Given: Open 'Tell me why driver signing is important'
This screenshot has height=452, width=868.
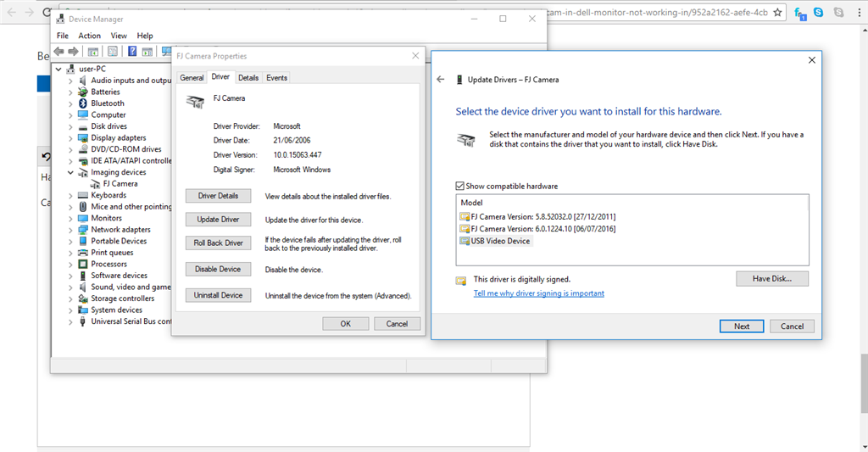Looking at the screenshot, I should click(538, 293).
